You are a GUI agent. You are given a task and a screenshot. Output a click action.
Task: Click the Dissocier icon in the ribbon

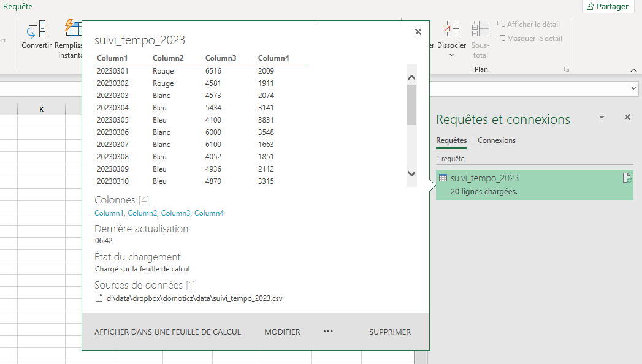(x=451, y=29)
